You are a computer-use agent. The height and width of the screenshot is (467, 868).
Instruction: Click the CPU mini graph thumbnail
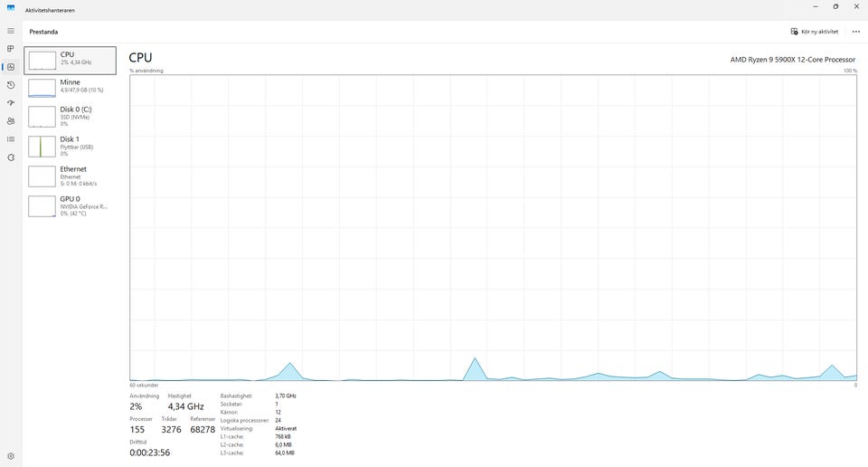pos(42,61)
